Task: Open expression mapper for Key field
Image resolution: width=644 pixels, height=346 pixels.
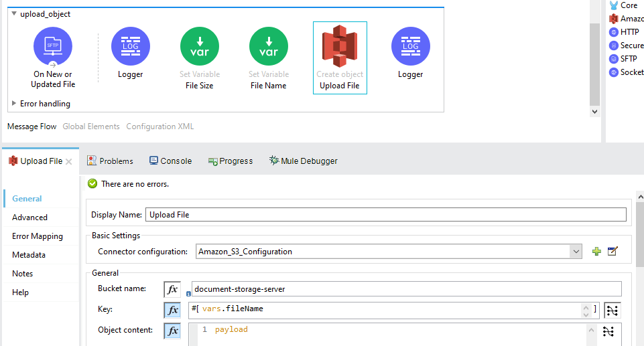Action: click(612, 311)
